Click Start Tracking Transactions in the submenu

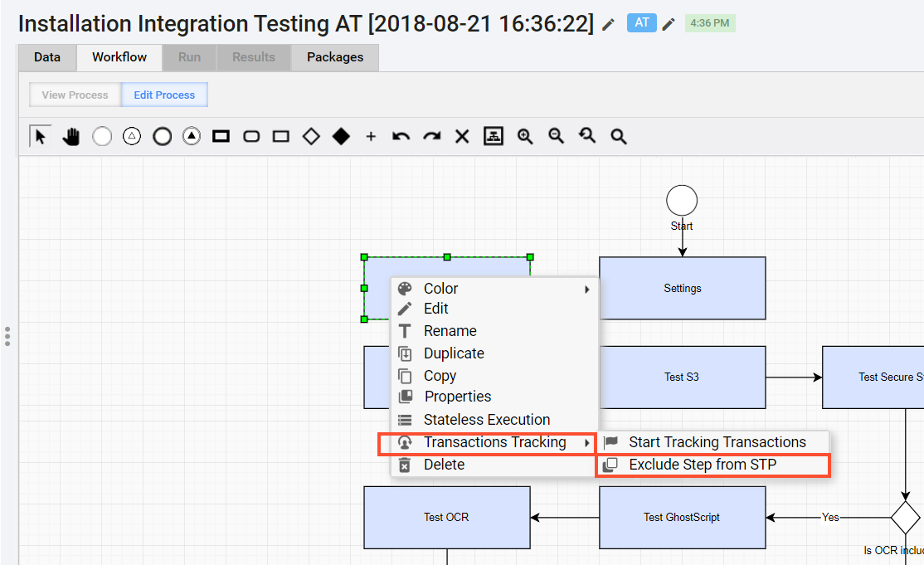click(713, 442)
